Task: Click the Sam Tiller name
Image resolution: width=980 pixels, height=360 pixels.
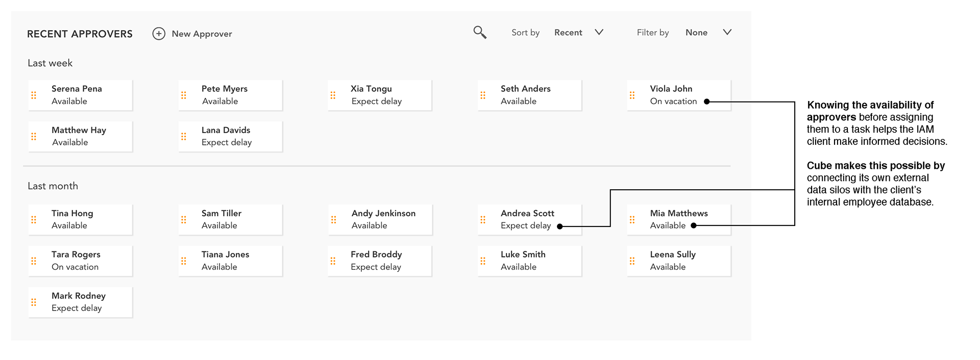Action: click(x=222, y=213)
